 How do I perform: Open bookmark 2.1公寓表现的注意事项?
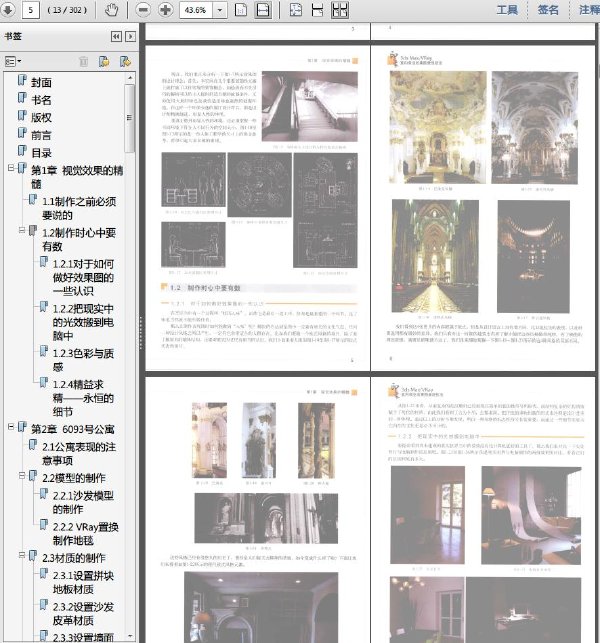tap(79, 454)
